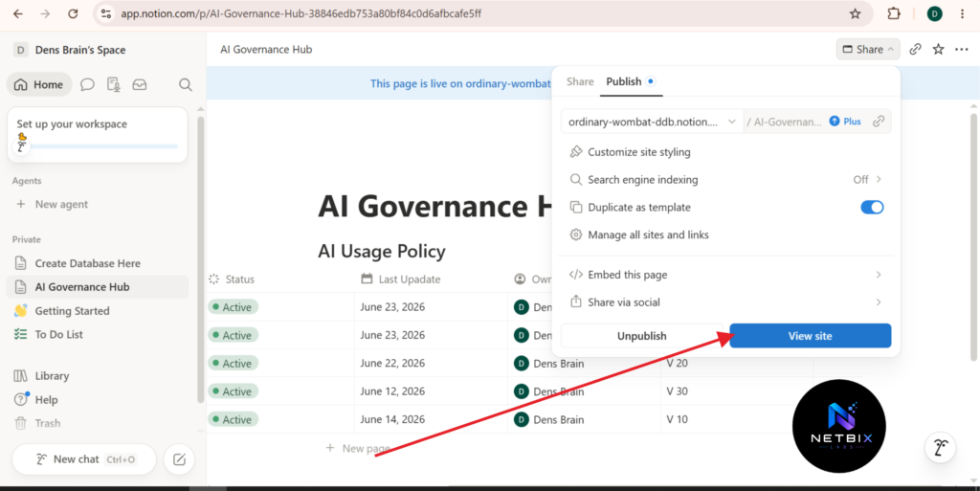Click the V 20 version cell
The width and height of the screenshot is (980, 491).
tap(737, 364)
